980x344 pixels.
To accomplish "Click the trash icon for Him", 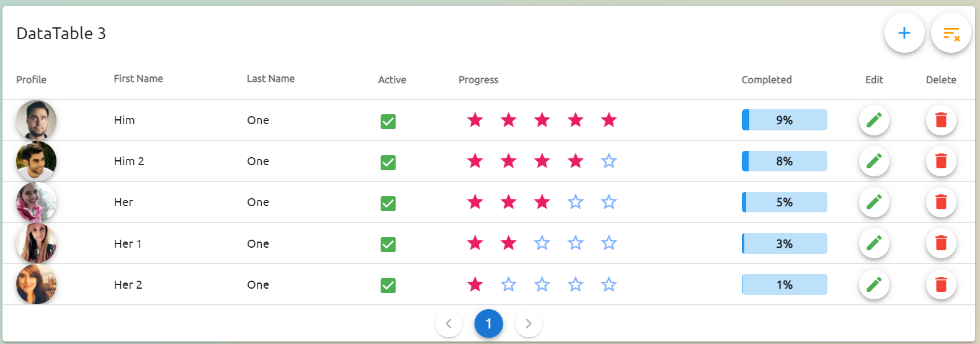I will pos(940,120).
